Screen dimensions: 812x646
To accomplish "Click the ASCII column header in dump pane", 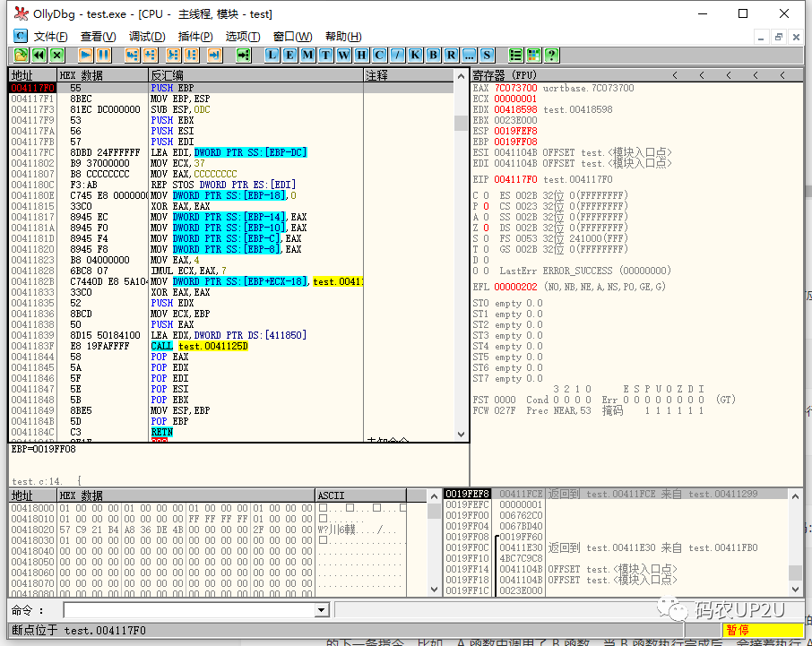I will 361,495.
